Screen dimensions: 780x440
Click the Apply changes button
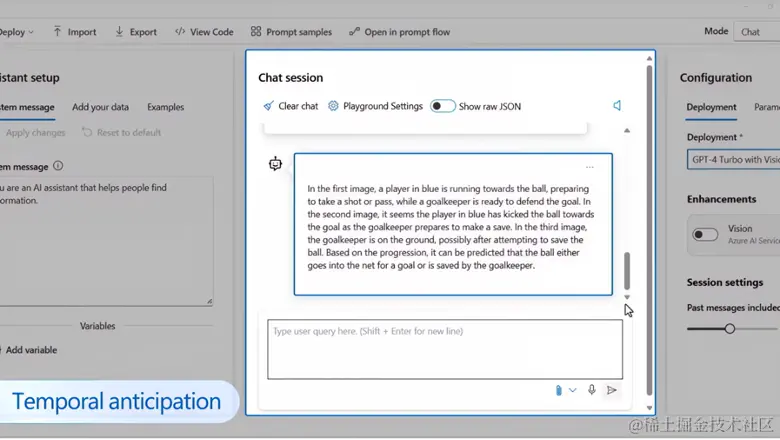(35, 133)
